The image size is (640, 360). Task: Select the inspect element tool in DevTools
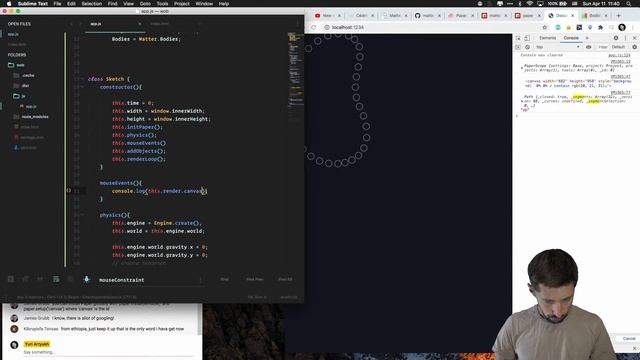coord(518,38)
